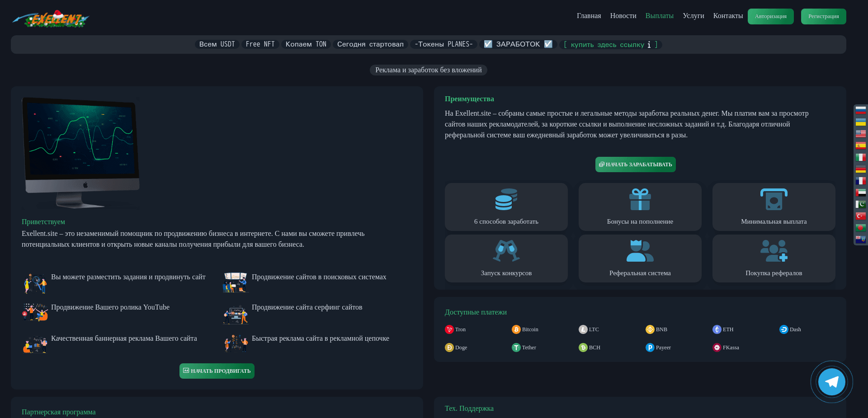Select the United States flag
Screen dimensions: 868x418
(860, 133)
